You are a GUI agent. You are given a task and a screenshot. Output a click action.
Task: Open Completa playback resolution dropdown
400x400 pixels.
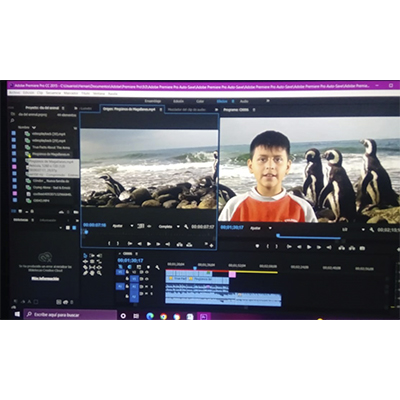169,227
